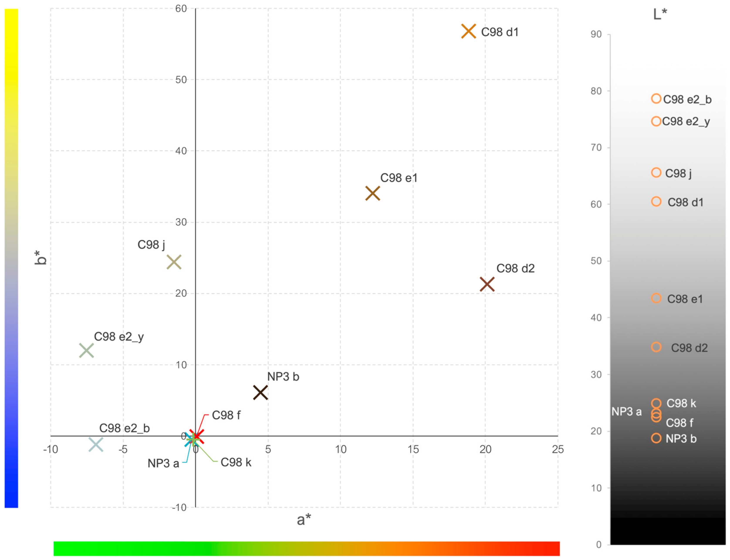730x560 pixels.
Task: Click the C98 e1 cross marker
Action: pos(372,193)
